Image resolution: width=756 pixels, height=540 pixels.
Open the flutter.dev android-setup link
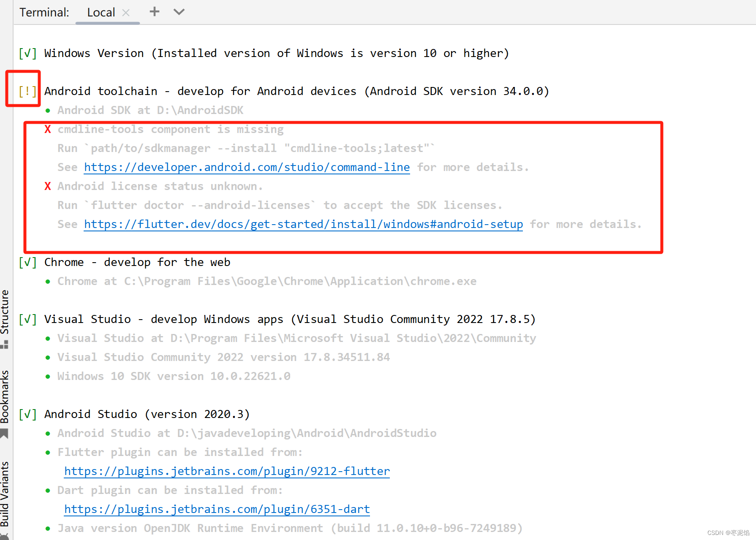(x=303, y=224)
